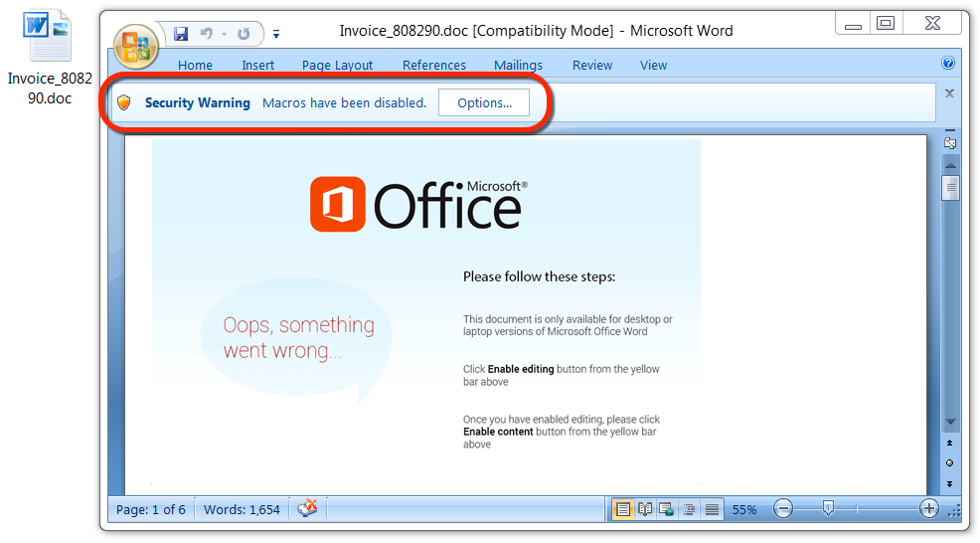Click the Office logo image in document
This screenshot has width=980, height=543.
(x=418, y=204)
